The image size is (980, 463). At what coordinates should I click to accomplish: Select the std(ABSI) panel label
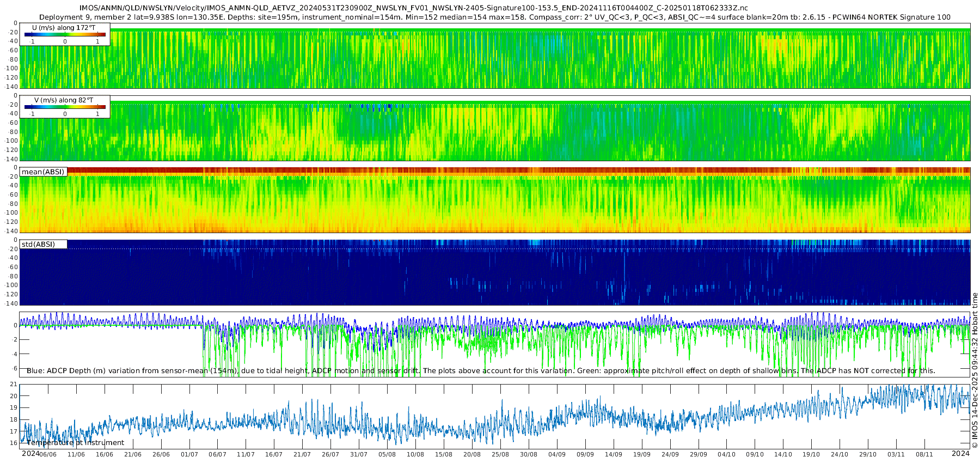[38, 244]
